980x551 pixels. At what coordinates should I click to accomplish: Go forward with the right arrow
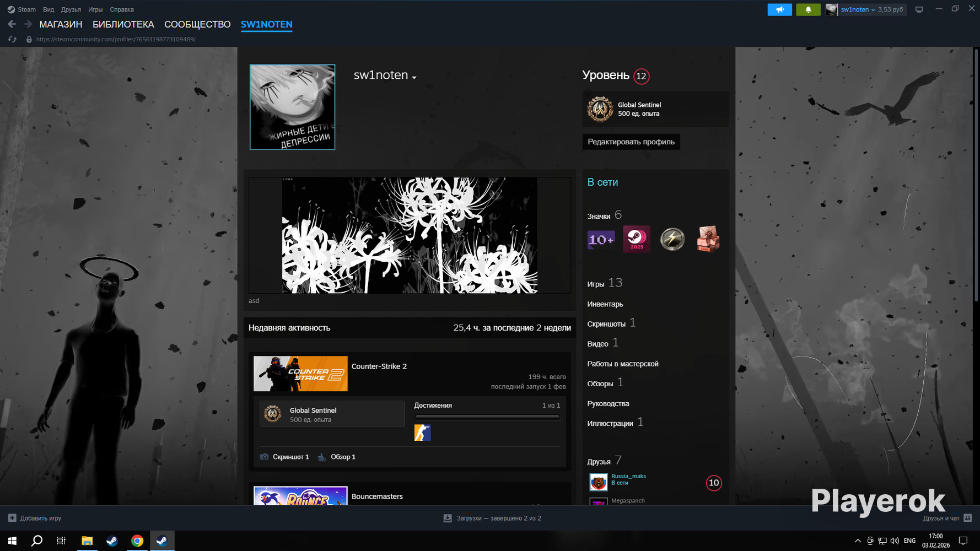click(28, 24)
